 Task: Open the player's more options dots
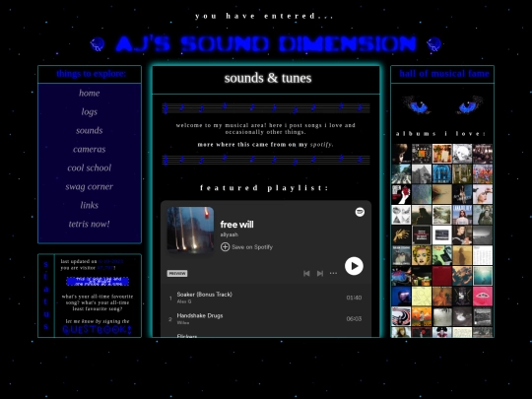tap(334, 273)
